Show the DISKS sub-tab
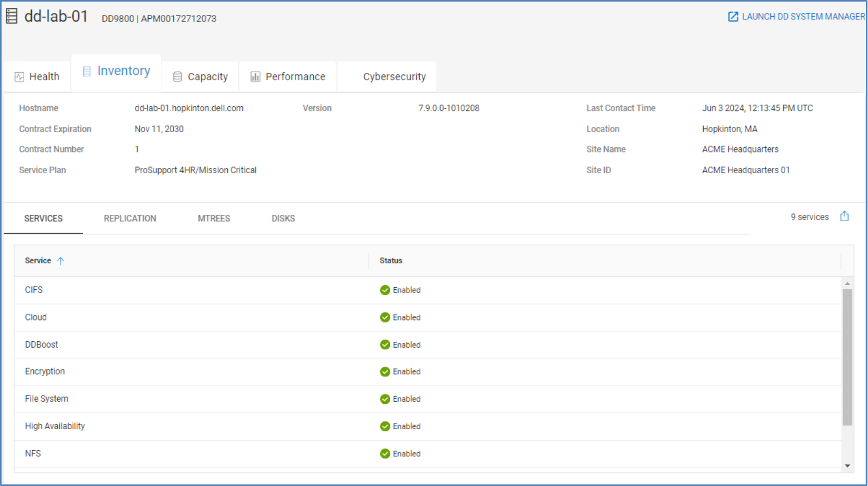 tap(283, 219)
